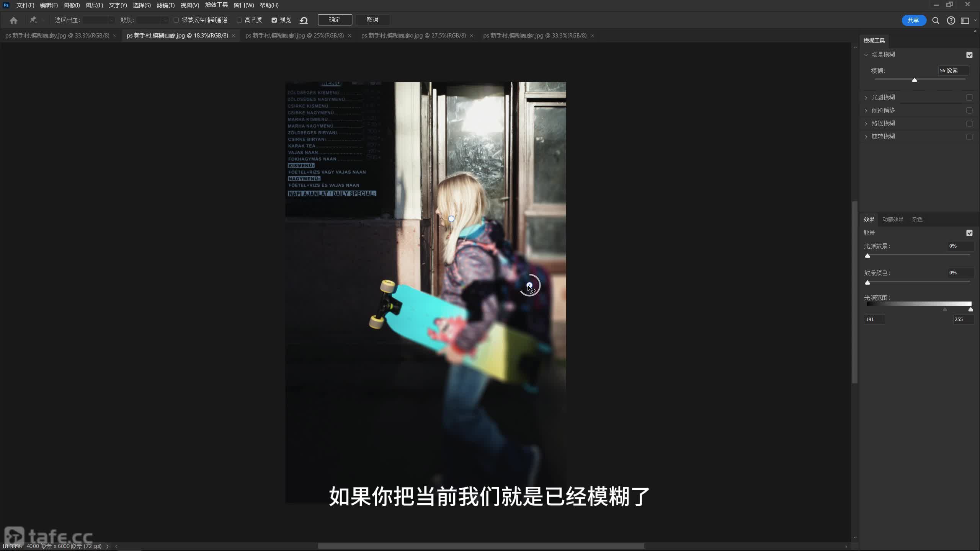Click the 取消 button
This screenshot has width=980, height=551.
click(x=372, y=20)
